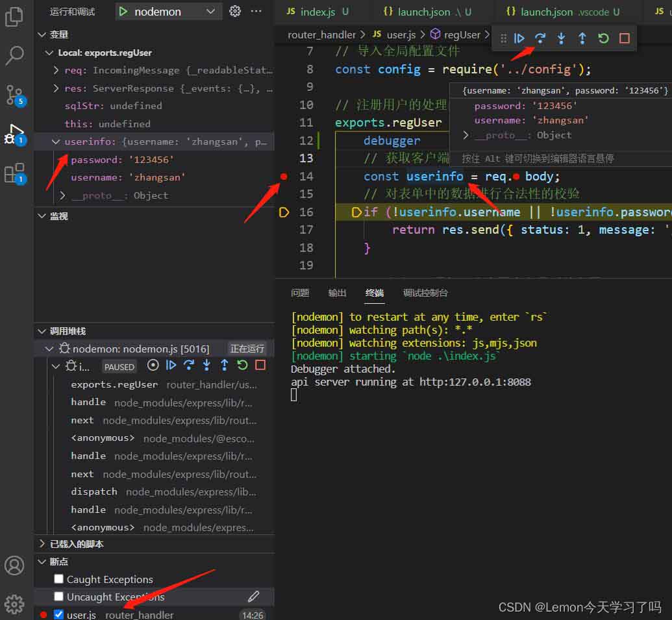Viewport: 672px width, 620px height.
Task: Click line number 17 in the editor gutter
Action: point(306,230)
